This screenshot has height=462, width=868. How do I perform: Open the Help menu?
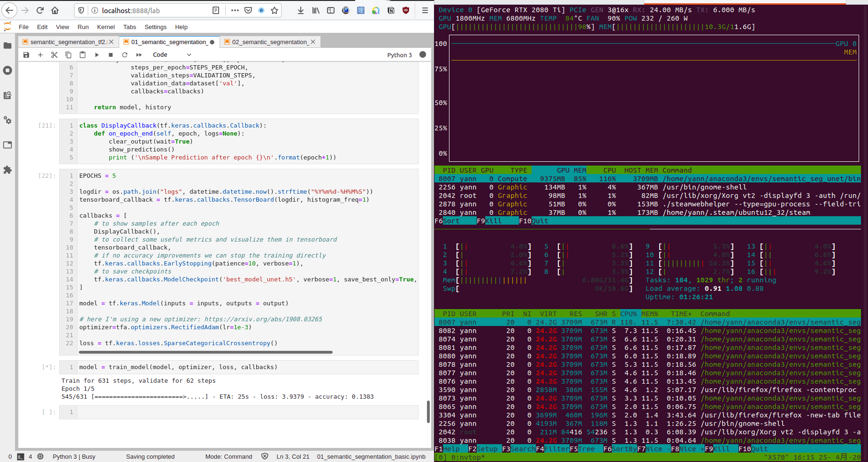click(x=181, y=27)
